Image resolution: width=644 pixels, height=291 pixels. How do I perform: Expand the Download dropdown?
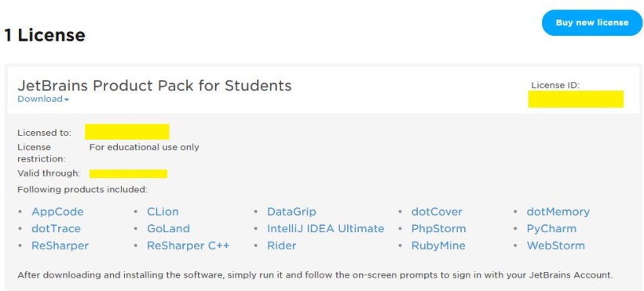[43, 99]
